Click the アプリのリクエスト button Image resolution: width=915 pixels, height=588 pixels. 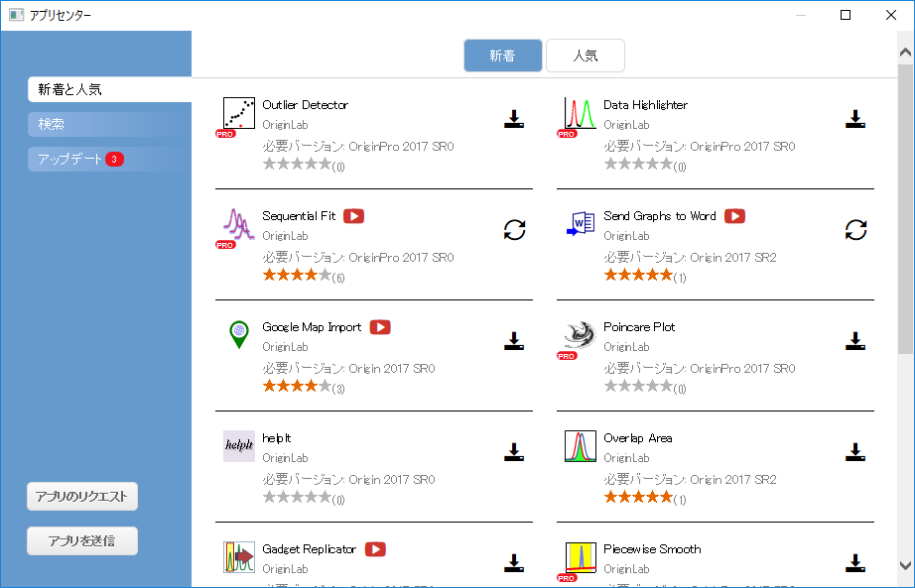(82, 497)
